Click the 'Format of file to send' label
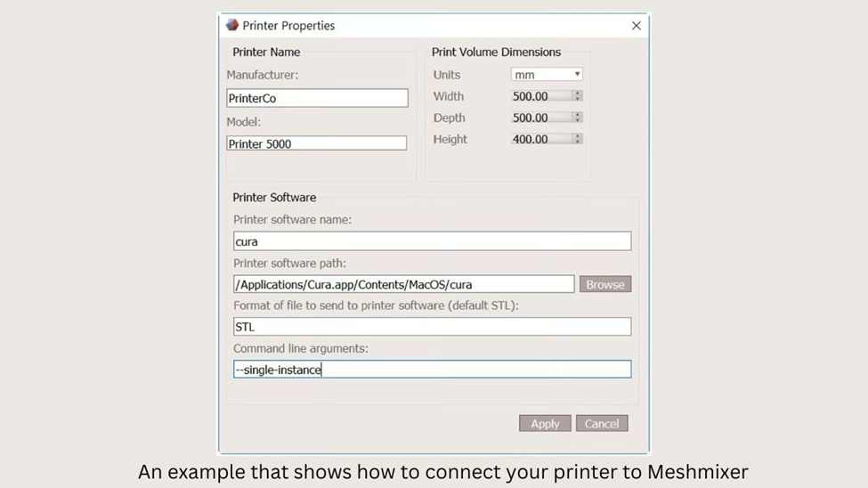 tap(376, 305)
